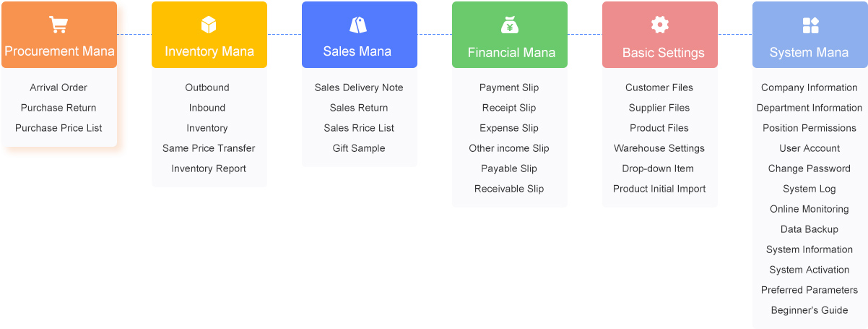Click the Inventory cube box icon
The height and width of the screenshot is (329, 868).
pyautogui.click(x=209, y=25)
